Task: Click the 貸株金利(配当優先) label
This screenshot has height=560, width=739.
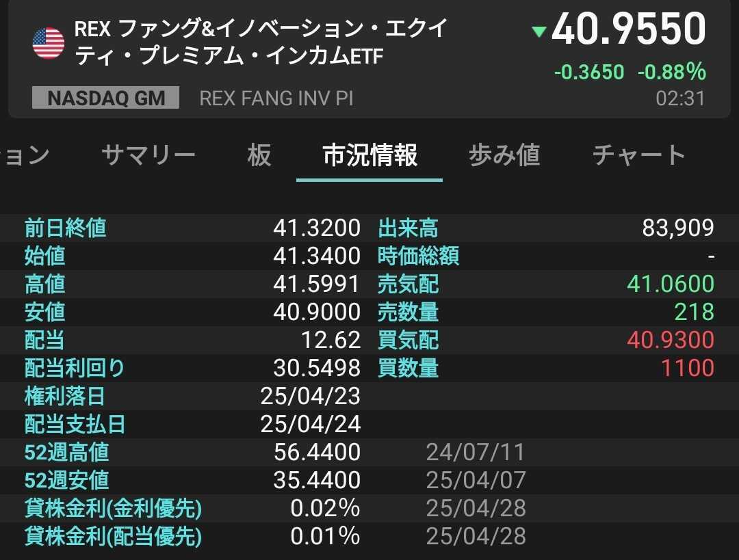Action: [x=113, y=536]
